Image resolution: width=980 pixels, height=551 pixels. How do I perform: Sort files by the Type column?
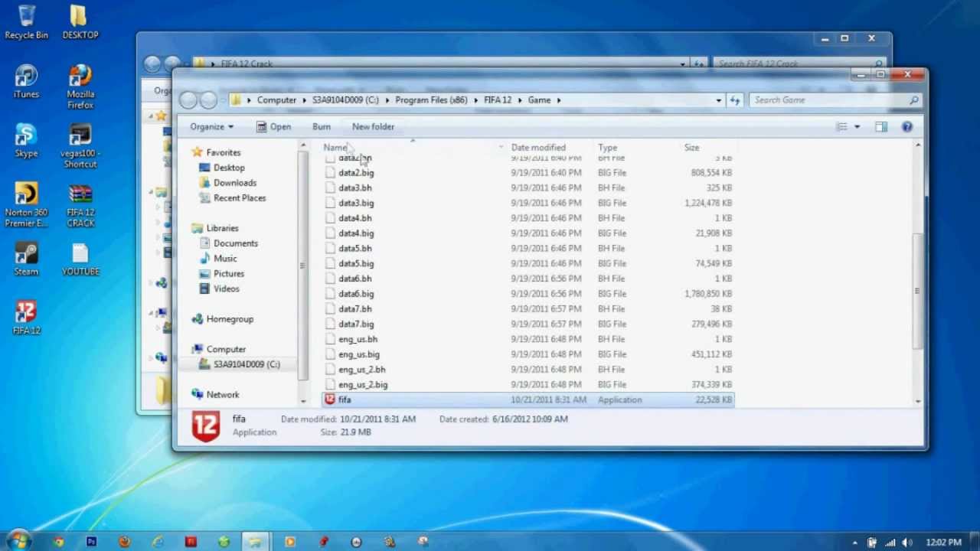tap(607, 148)
